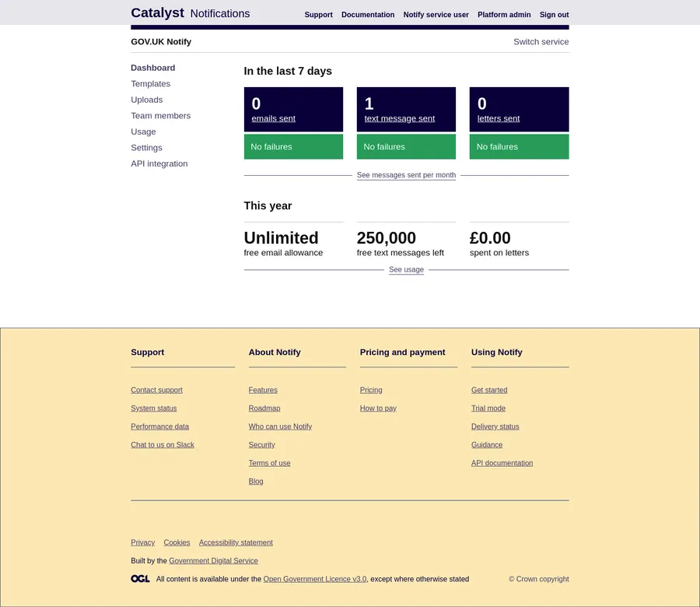Select API integration in sidebar
Viewport: 700px width, 607px height.
[x=159, y=163]
